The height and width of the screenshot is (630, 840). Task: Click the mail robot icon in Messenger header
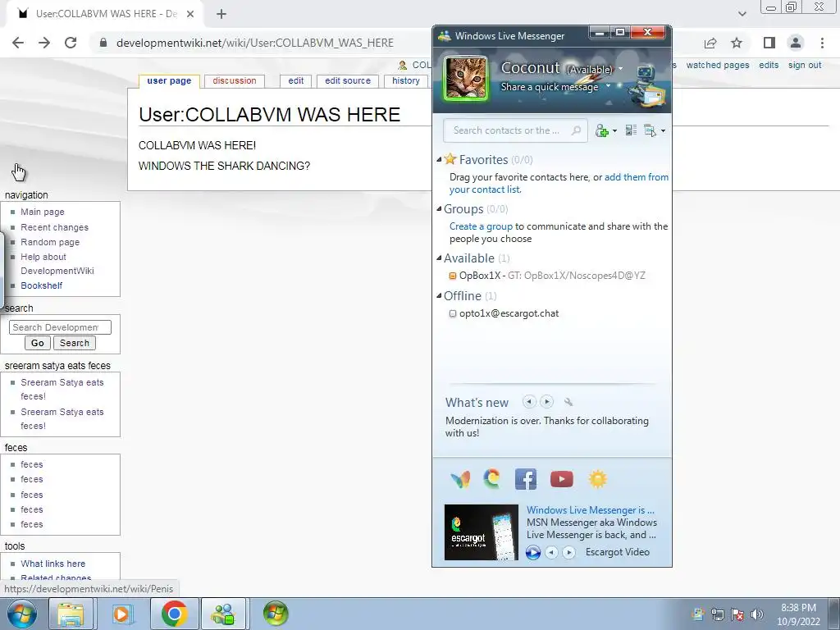tap(647, 85)
